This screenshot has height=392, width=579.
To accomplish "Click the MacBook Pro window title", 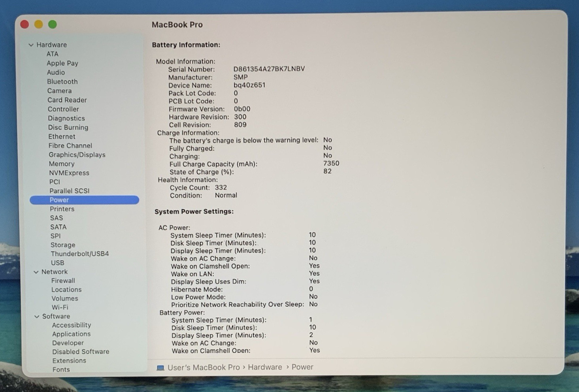I will pos(177,25).
